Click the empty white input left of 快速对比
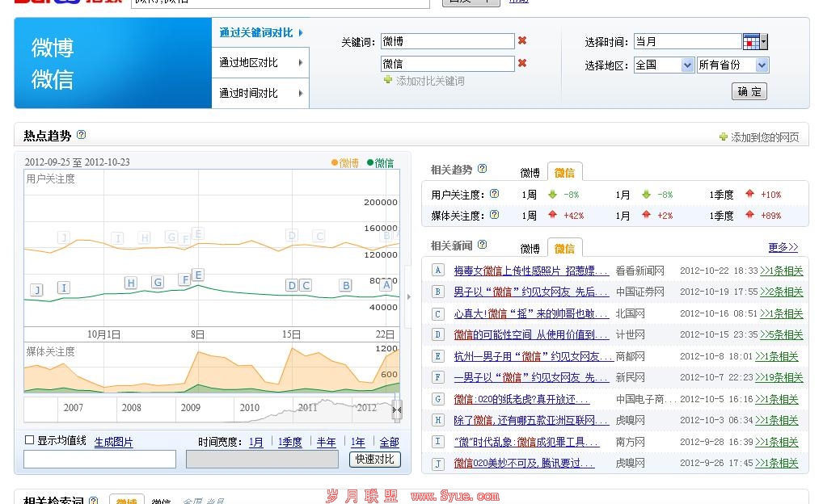 click(99, 459)
